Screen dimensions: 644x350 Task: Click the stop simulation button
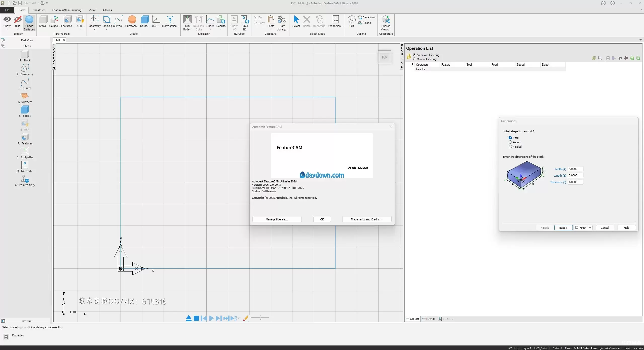click(196, 318)
